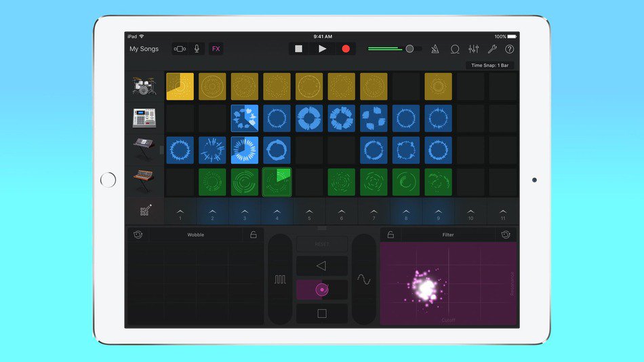
Task: Tap the Tape Stop square button
Action: point(322,313)
